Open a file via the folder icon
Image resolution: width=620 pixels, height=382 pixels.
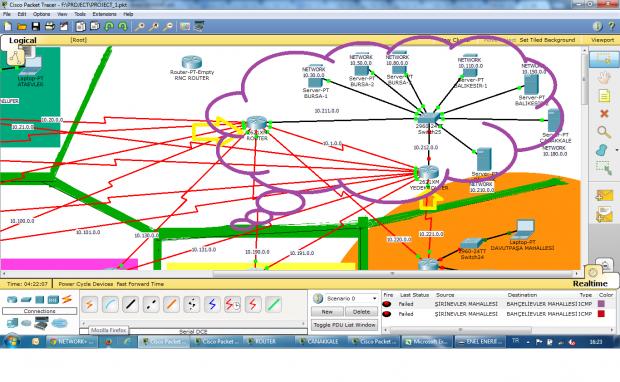(22, 26)
